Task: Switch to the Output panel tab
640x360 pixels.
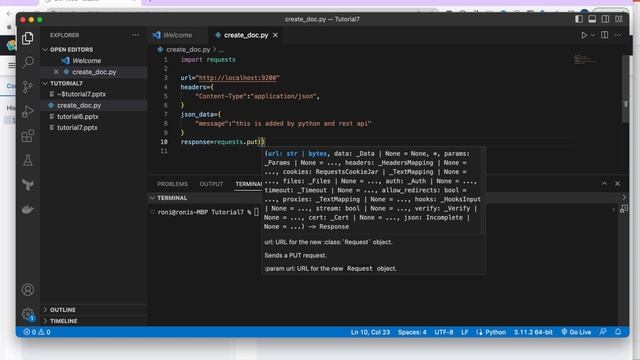Action: click(x=211, y=184)
